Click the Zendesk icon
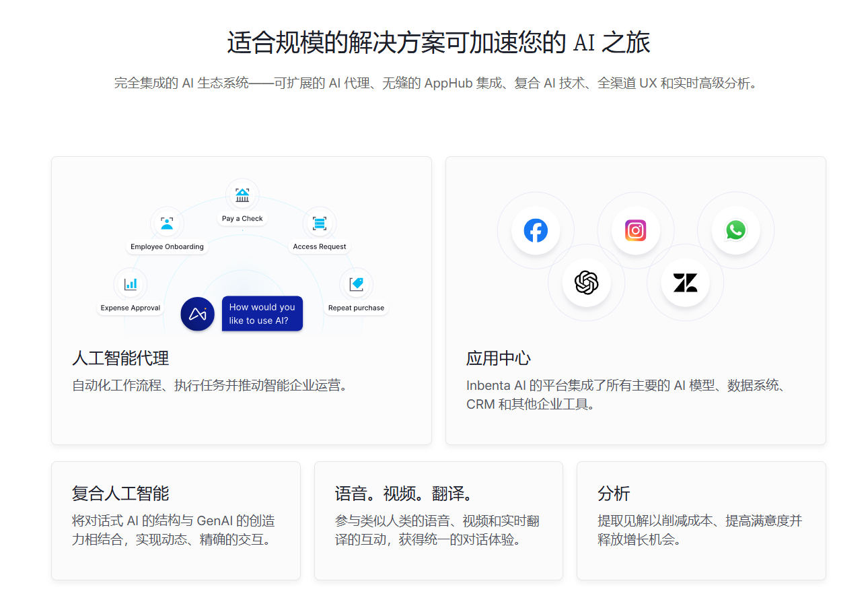 tap(686, 282)
